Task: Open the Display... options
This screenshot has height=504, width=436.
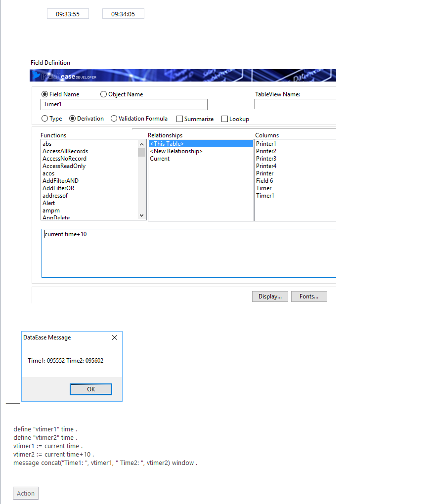Action: coord(270,296)
